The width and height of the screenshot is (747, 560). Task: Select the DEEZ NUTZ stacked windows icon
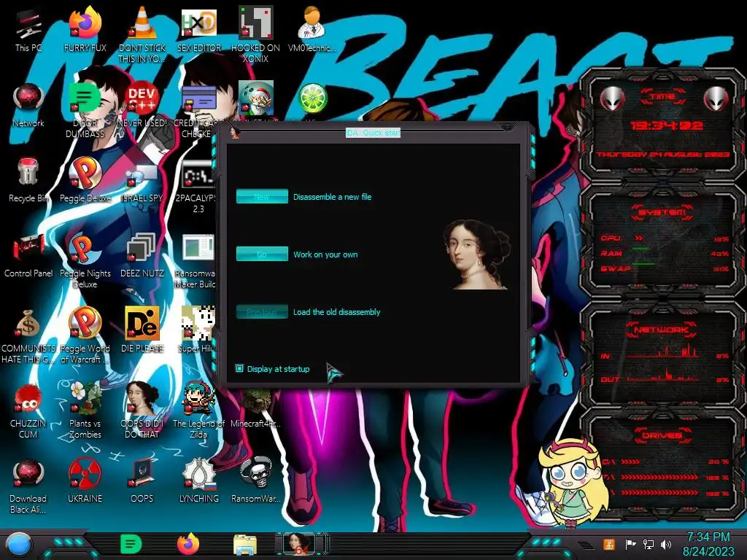pos(142,256)
